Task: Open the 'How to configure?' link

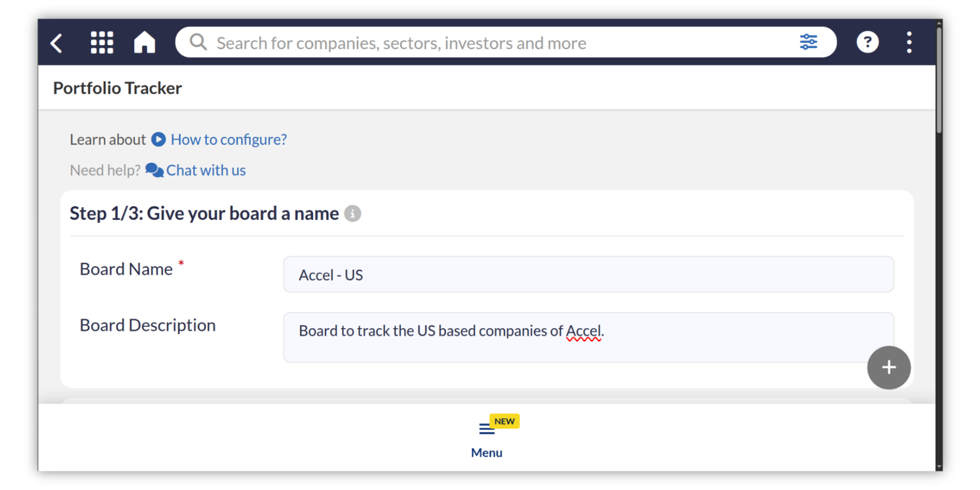Action: click(x=229, y=139)
